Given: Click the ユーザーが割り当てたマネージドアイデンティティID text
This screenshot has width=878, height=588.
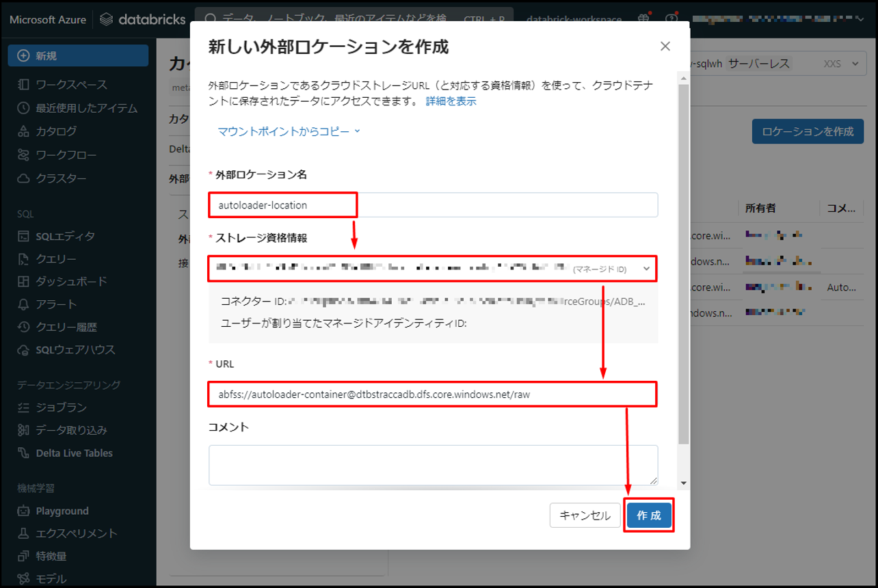Looking at the screenshot, I should tap(343, 323).
